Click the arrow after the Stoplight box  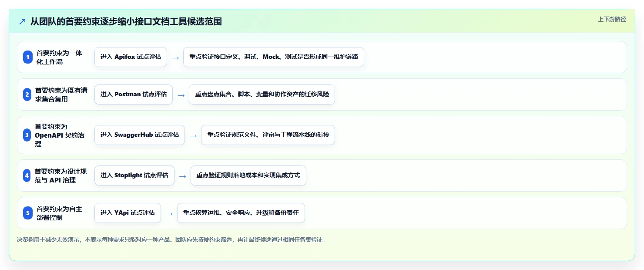183,176
